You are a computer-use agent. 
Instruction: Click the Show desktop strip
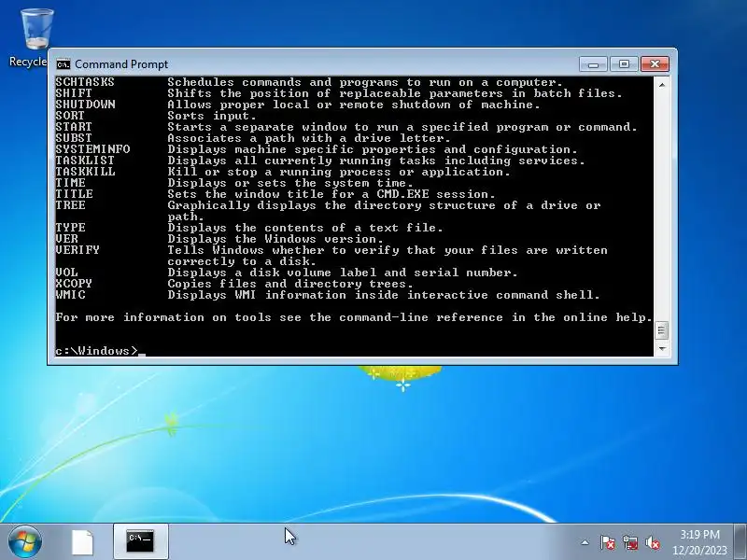point(740,541)
